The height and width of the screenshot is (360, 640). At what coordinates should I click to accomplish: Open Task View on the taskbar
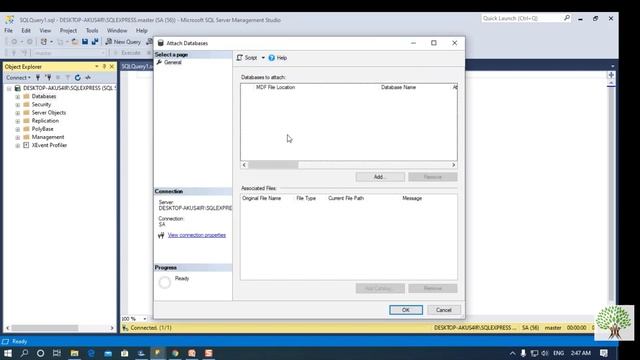(57, 353)
